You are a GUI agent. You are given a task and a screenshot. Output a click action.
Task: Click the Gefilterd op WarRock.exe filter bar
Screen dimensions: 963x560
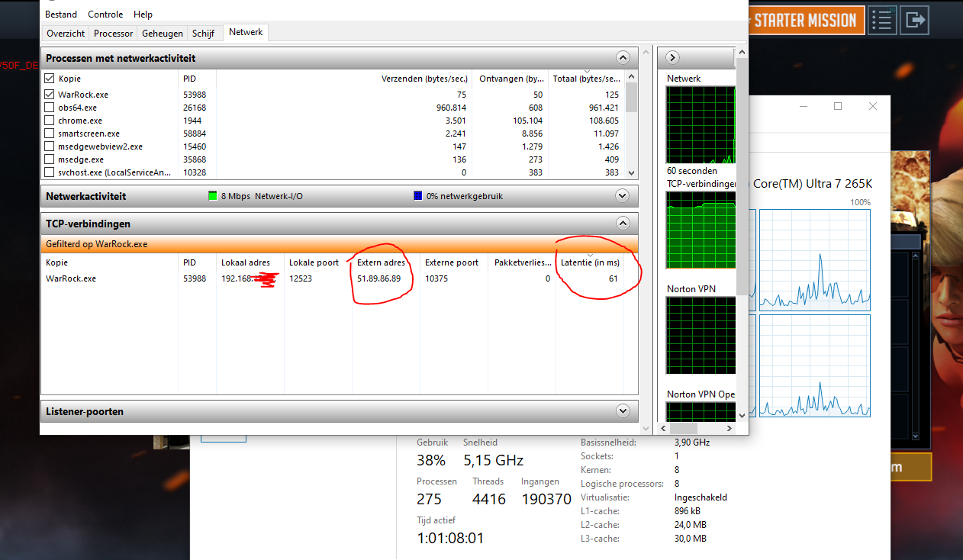point(339,244)
